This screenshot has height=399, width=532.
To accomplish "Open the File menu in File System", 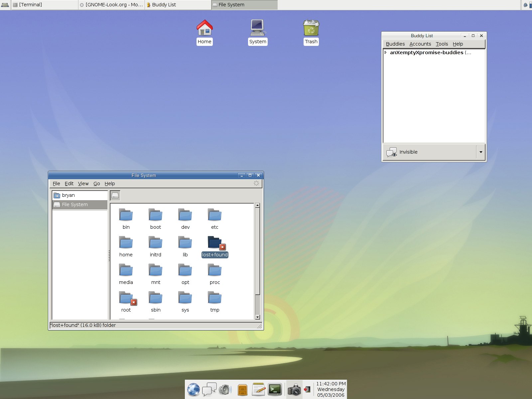I will tap(57, 184).
